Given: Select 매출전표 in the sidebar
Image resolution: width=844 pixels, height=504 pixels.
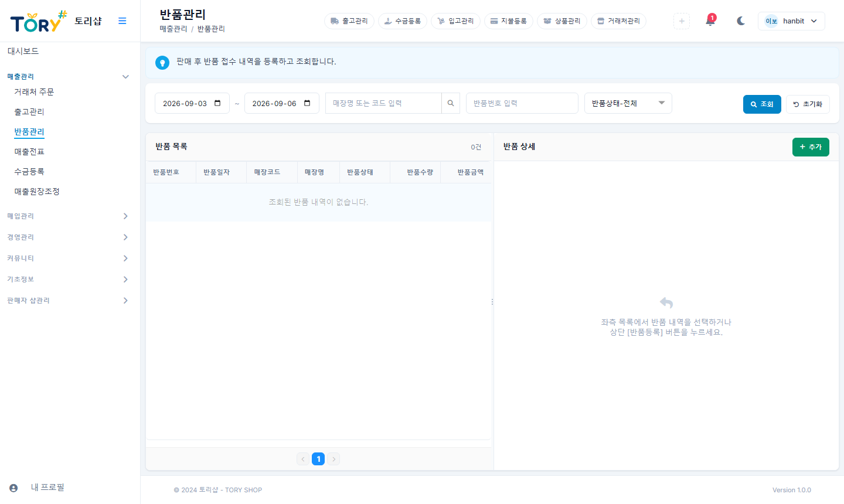Looking at the screenshot, I should click(29, 152).
